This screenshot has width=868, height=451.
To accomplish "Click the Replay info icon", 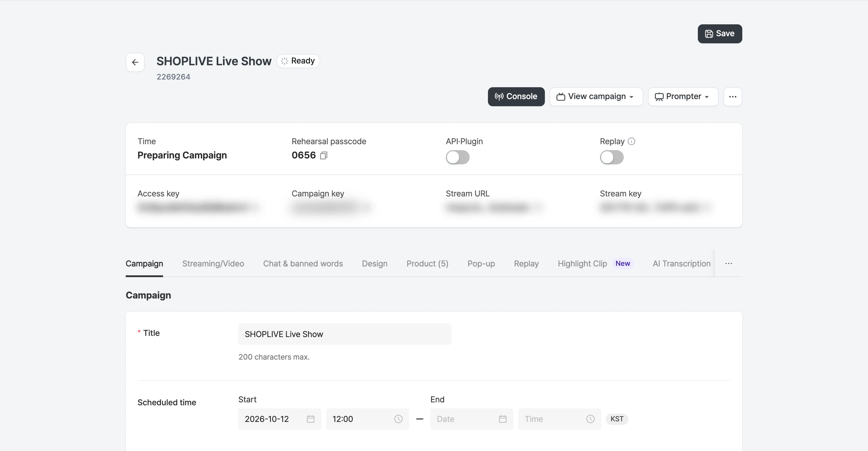I will 631,141.
